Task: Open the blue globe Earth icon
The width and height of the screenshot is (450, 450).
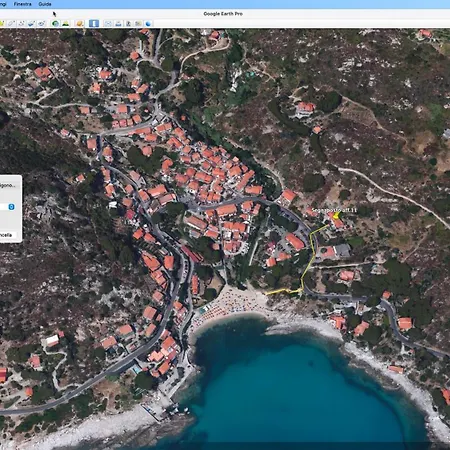Action: pyautogui.click(x=148, y=23)
